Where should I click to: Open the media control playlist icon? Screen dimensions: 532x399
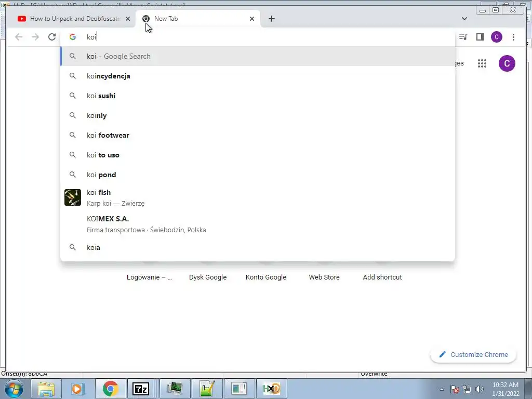coord(463,37)
